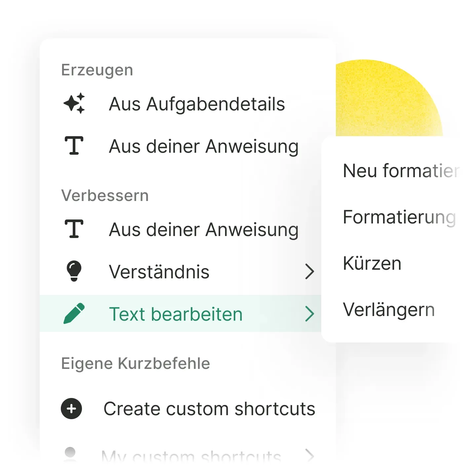Click the icon beside My custom shortcuts

(x=70, y=454)
